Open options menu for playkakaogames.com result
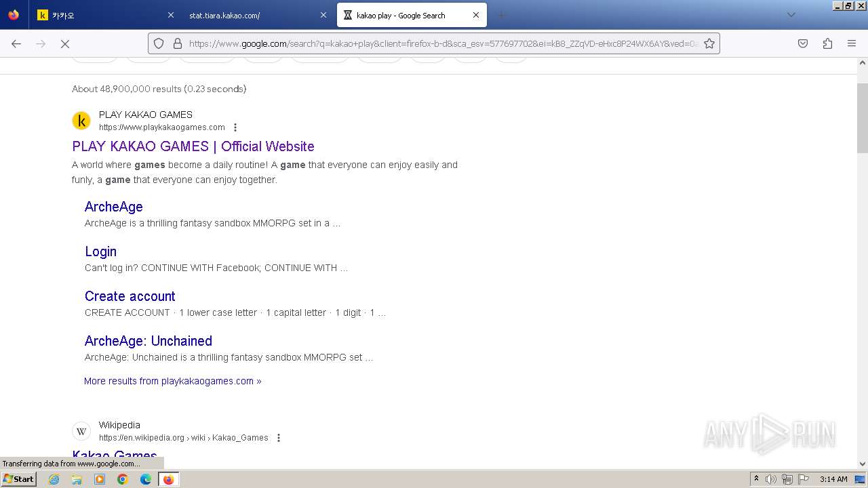This screenshot has height=488, width=868. tap(235, 127)
